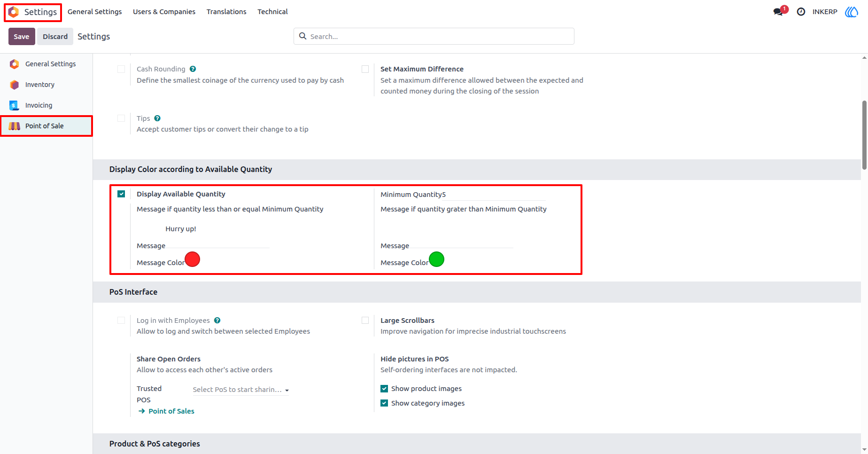Follow the Point of Sales link
The width and height of the screenshot is (868, 454).
[171, 411]
